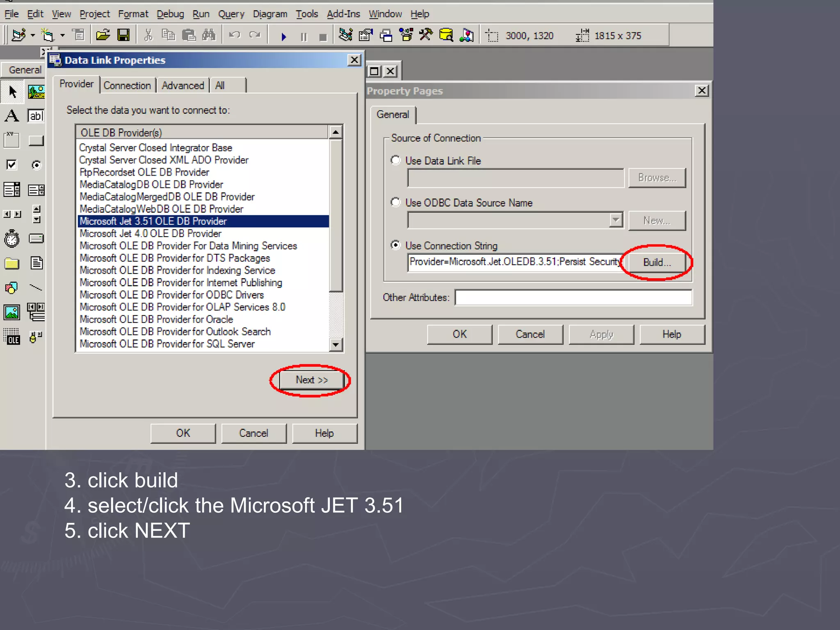
Task: Open the Add Form dropdown arrow
Action: pyautogui.click(x=63, y=36)
